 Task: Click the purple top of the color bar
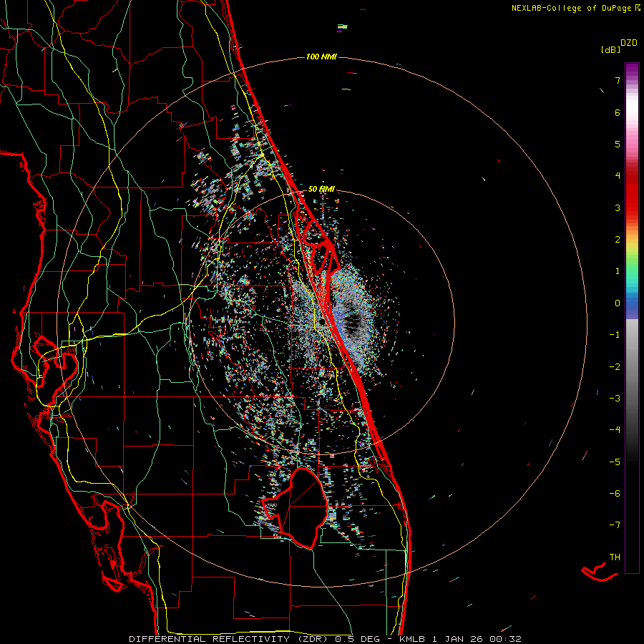click(x=632, y=69)
